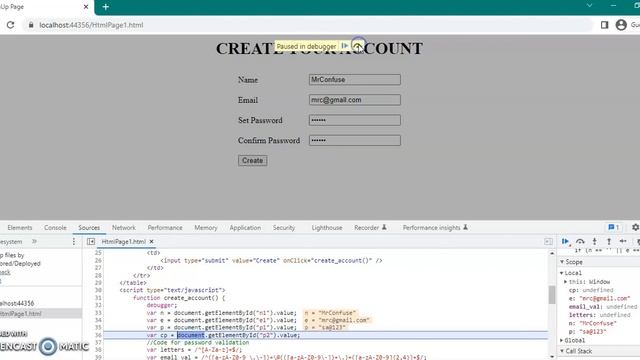
Task: Open the Recorder tab
Action: pos(370,228)
